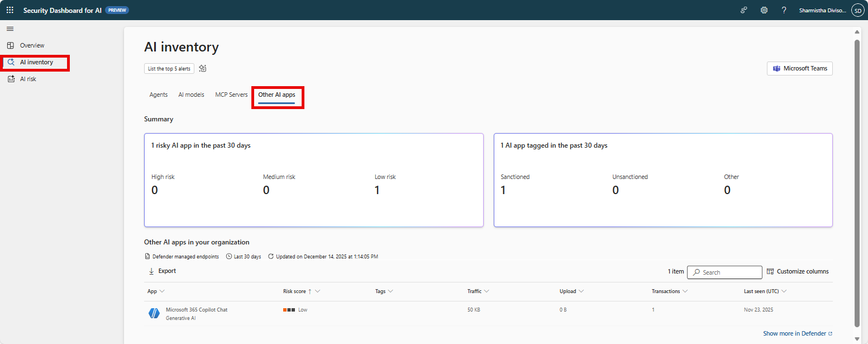This screenshot has width=868, height=344.
Task: Click the vertical page scrollbar
Action: (x=857, y=182)
